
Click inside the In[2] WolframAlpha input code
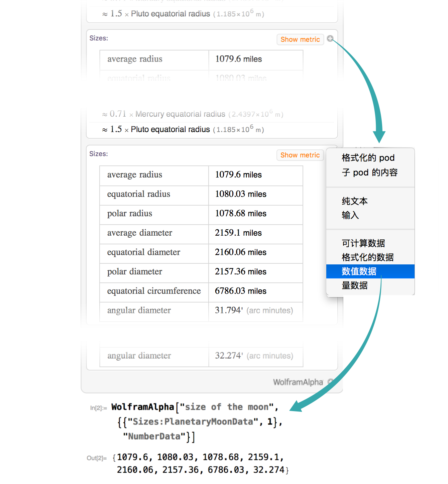point(197,421)
